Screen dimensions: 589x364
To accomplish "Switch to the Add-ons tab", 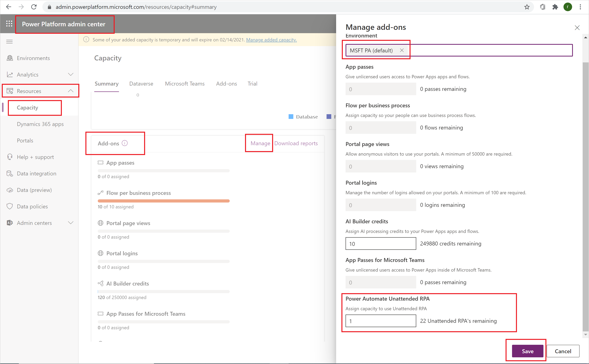I will [x=226, y=83].
